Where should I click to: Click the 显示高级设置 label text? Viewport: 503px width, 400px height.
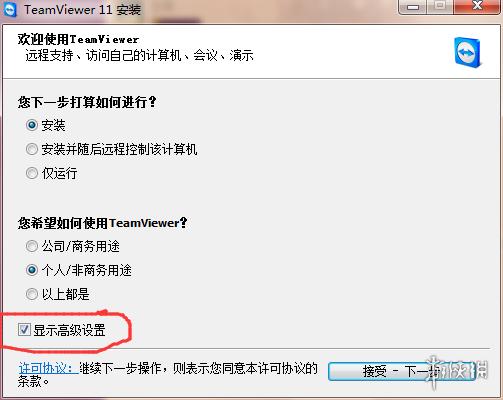tap(69, 330)
